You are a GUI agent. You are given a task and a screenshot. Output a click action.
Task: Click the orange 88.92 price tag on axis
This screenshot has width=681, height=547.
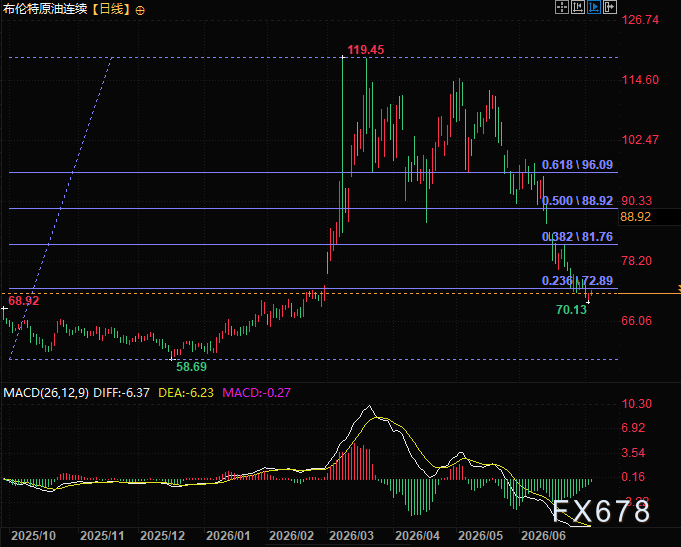coord(636,217)
